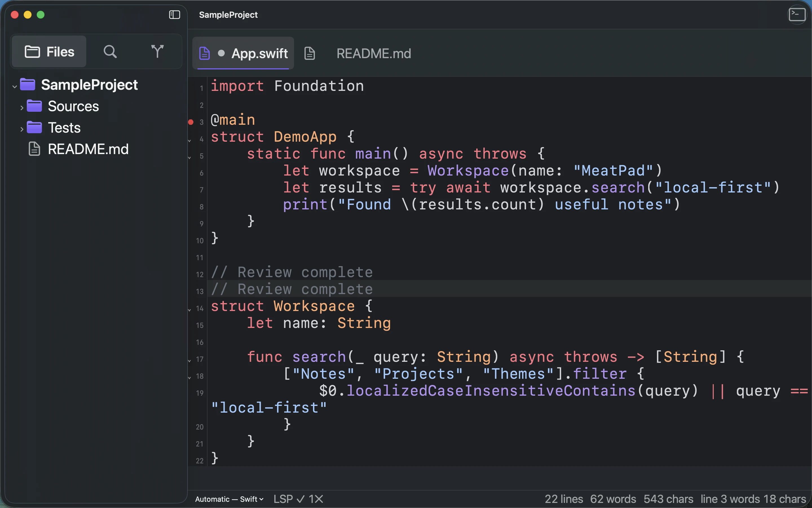The image size is (812, 508).
Task: Open the source control branch icon
Action: pos(157,52)
